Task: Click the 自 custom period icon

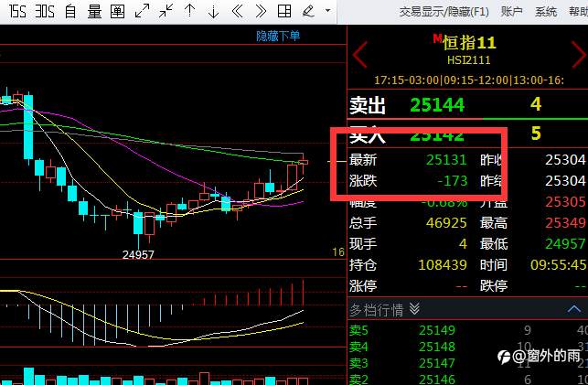Action: [70, 12]
